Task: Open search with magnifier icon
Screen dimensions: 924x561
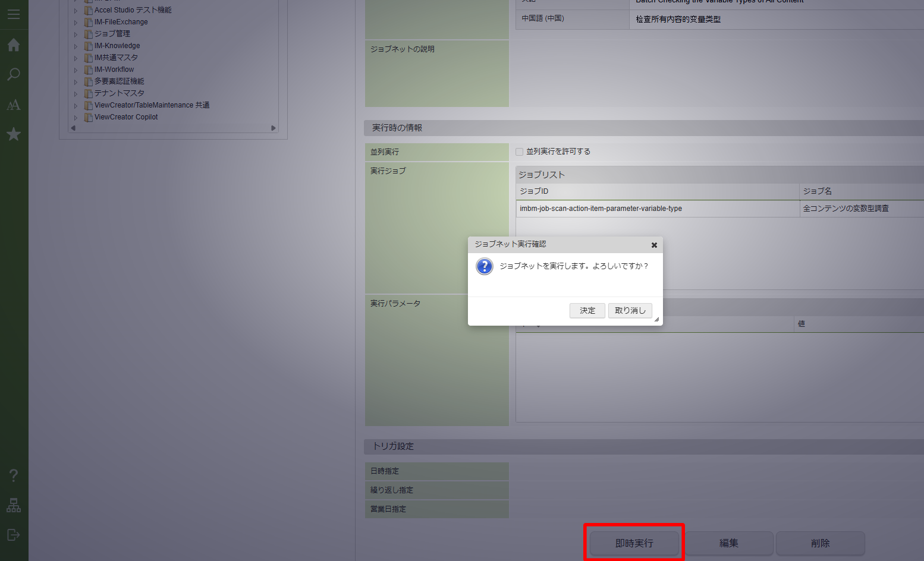Action: click(14, 75)
